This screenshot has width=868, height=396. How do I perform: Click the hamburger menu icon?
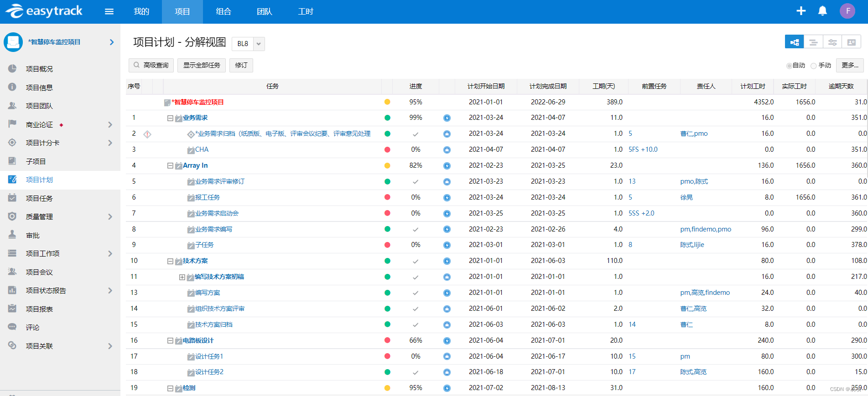(109, 11)
